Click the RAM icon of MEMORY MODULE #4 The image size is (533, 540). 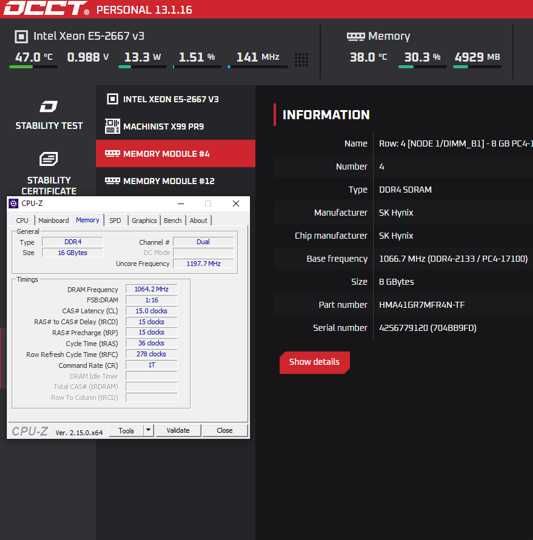(112, 154)
